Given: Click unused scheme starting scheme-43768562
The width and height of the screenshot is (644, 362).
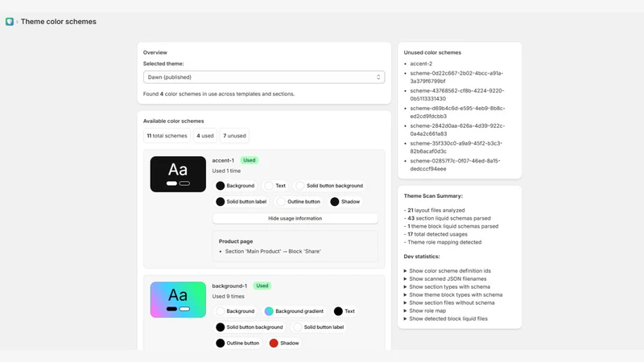Looking at the screenshot, I should point(457,95).
